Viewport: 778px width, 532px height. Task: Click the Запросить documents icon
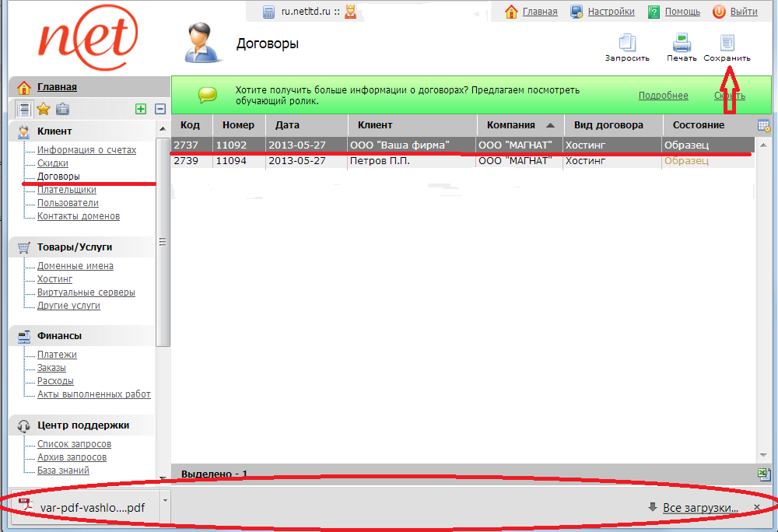click(x=627, y=44)
